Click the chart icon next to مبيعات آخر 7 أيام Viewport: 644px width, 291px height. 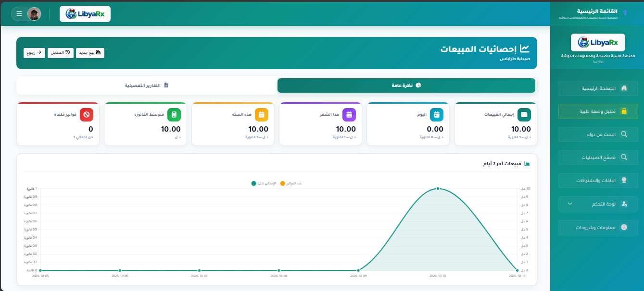click(x=527, y=164)
